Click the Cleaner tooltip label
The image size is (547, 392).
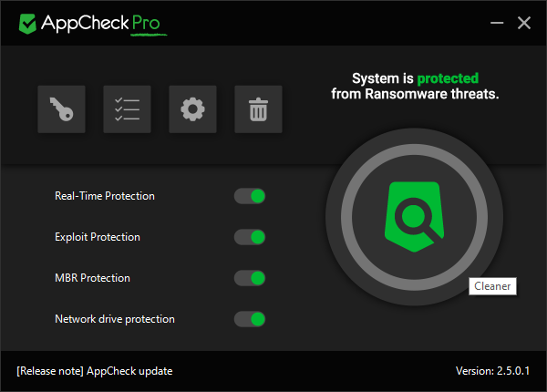492,286
